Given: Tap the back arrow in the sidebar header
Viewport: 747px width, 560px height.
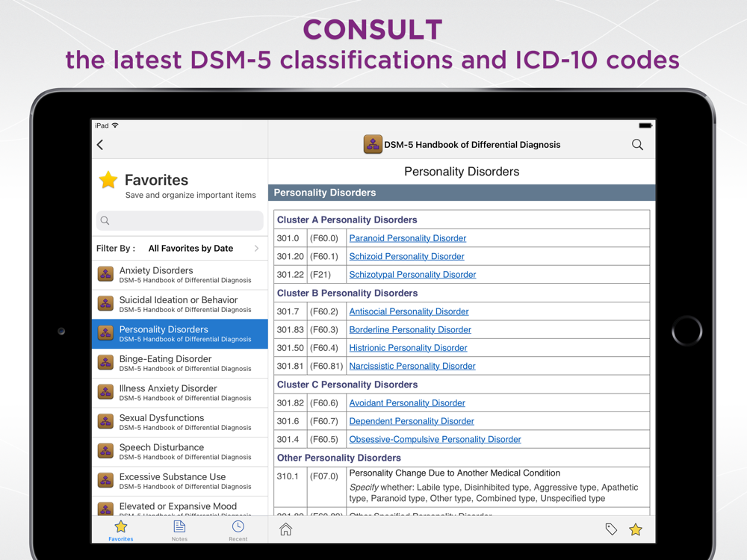Looking at the screenshot, I should [x=100, y=145].
